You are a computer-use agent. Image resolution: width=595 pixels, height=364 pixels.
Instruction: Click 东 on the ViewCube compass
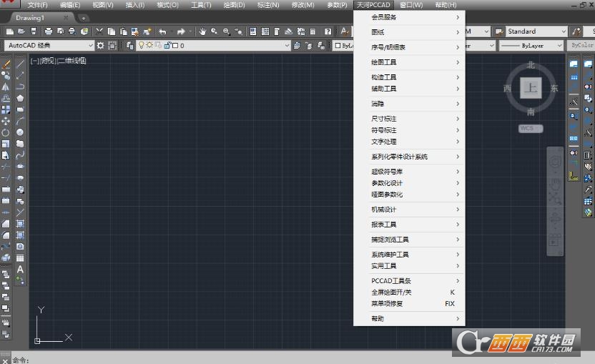point(554,89)
